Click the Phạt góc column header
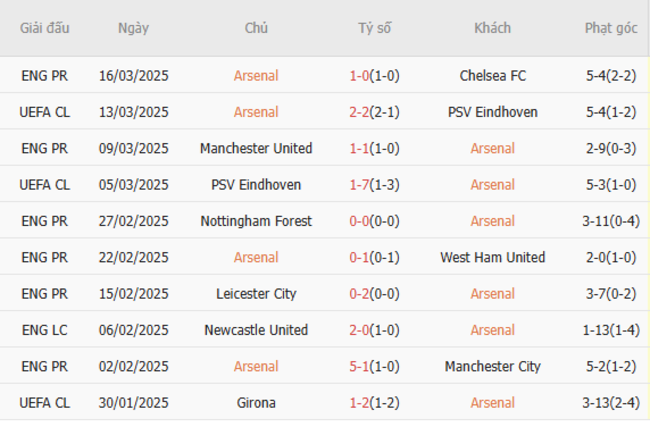This screenshot has width=650, height=427. [x=611, y=29]
